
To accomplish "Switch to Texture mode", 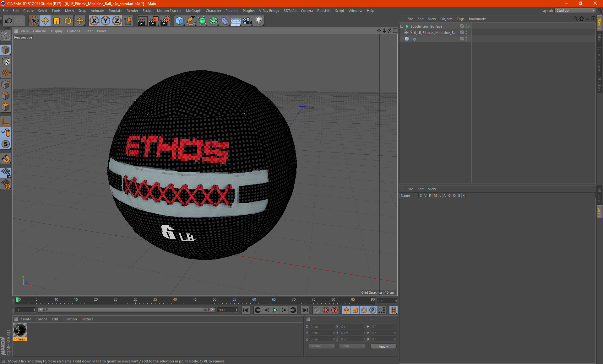I will (x=6, y=62).
